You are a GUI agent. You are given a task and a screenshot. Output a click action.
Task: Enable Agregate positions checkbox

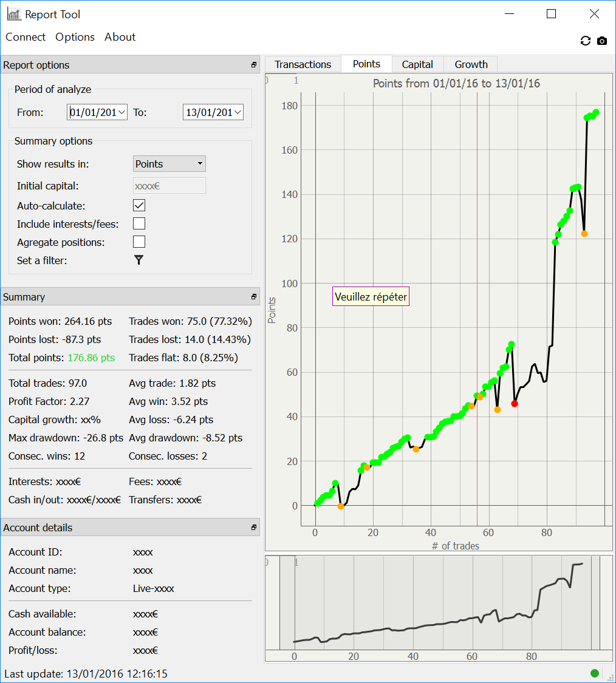(x=139, y=242)
